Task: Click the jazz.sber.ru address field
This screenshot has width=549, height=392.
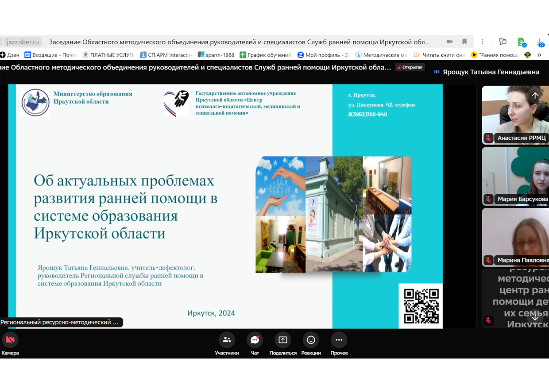Action: pyautogui.click(x=23, y=42)
